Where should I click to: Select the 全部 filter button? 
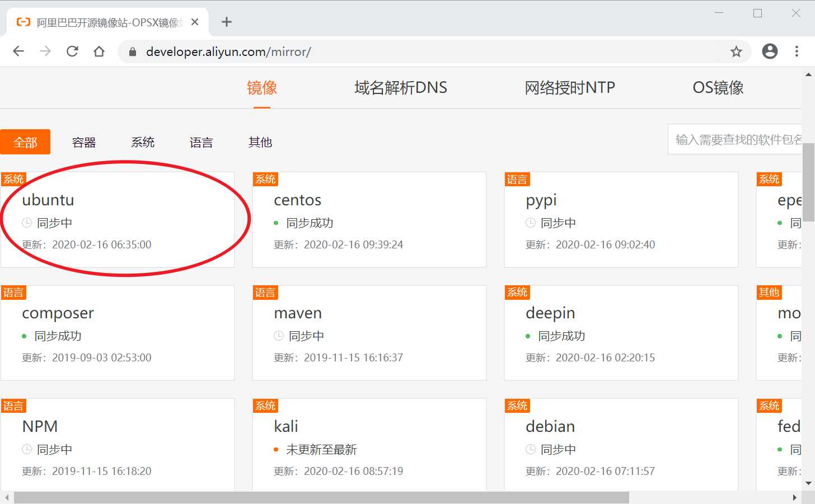25,142
